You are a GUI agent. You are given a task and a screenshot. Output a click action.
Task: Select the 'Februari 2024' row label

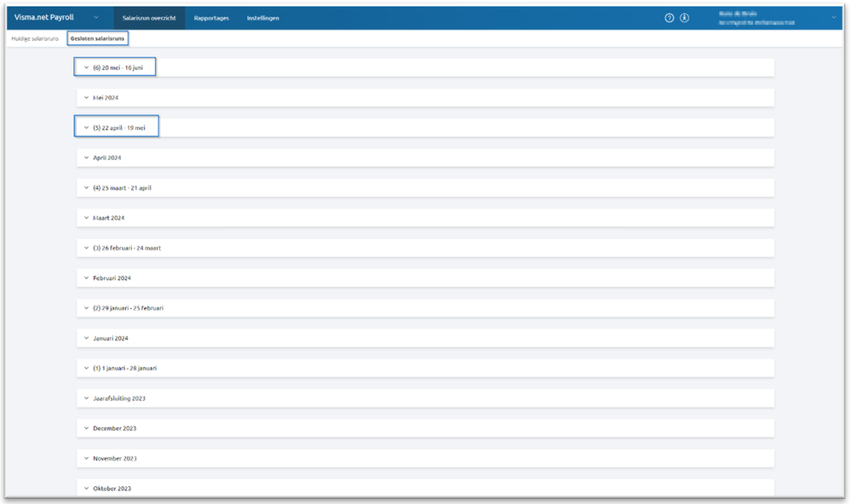112,278
